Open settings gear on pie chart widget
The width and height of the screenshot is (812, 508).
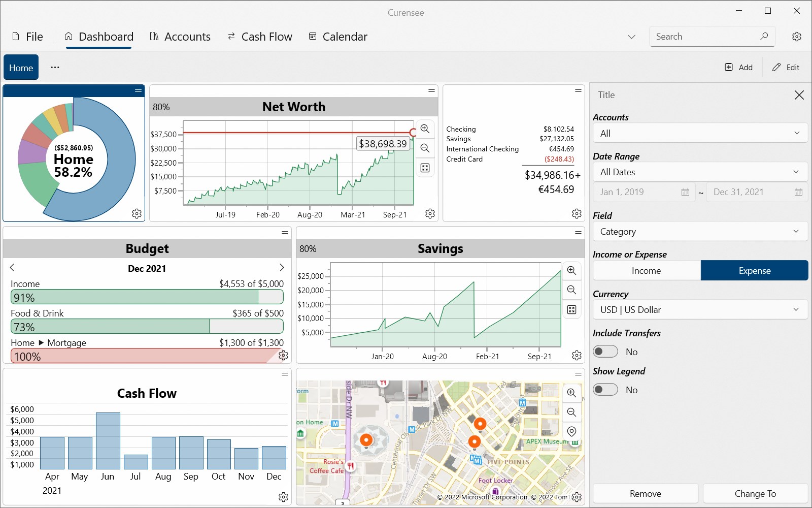137,213
